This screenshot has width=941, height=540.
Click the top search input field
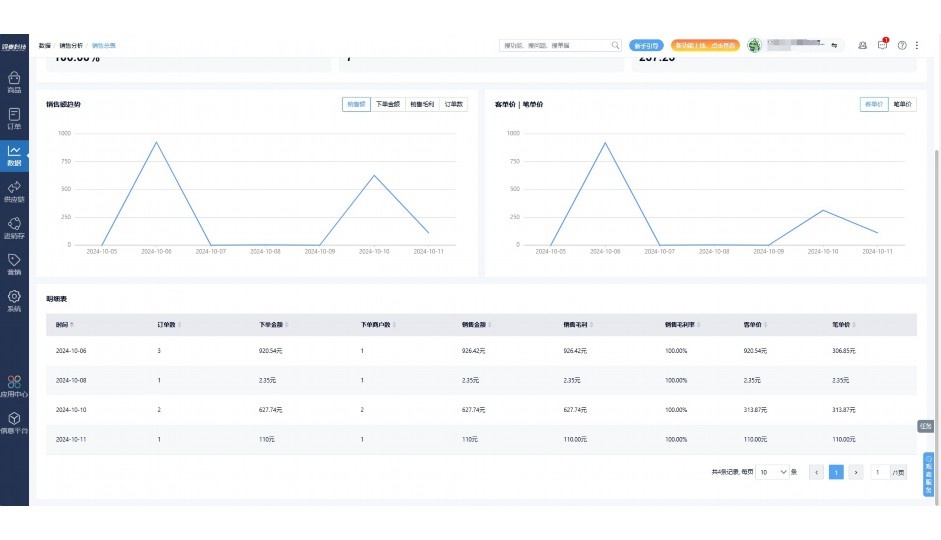click(x=555, y=45)
